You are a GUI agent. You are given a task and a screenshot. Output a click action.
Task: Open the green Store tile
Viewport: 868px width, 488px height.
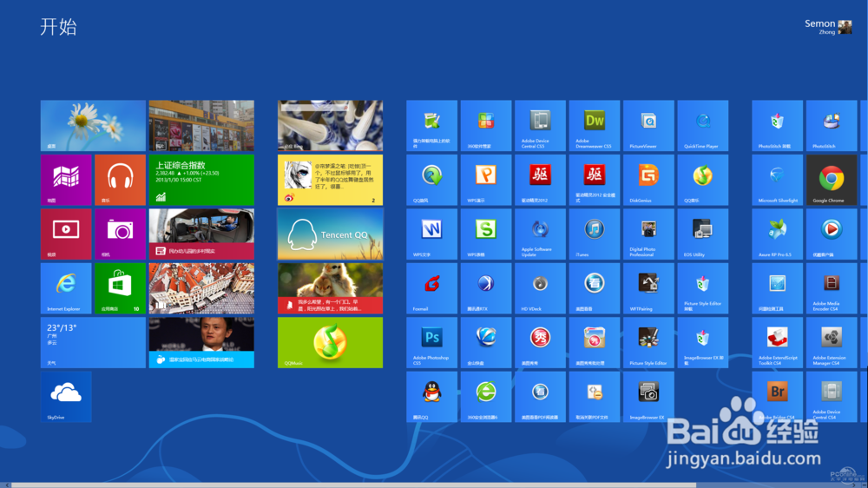pos(120,288)
